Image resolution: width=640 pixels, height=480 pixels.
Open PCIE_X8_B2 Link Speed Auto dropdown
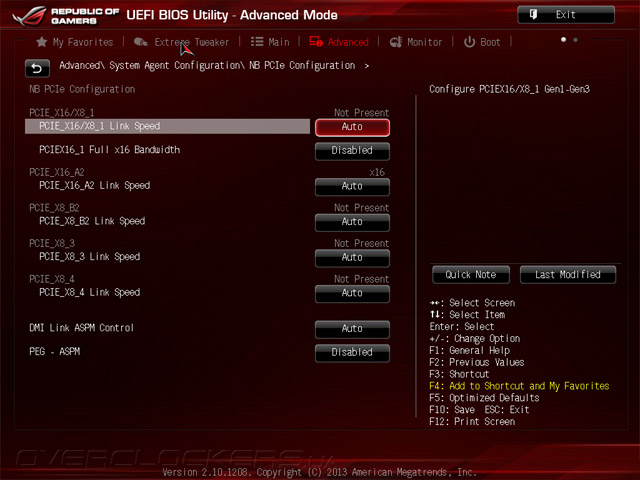pos(352,222)
